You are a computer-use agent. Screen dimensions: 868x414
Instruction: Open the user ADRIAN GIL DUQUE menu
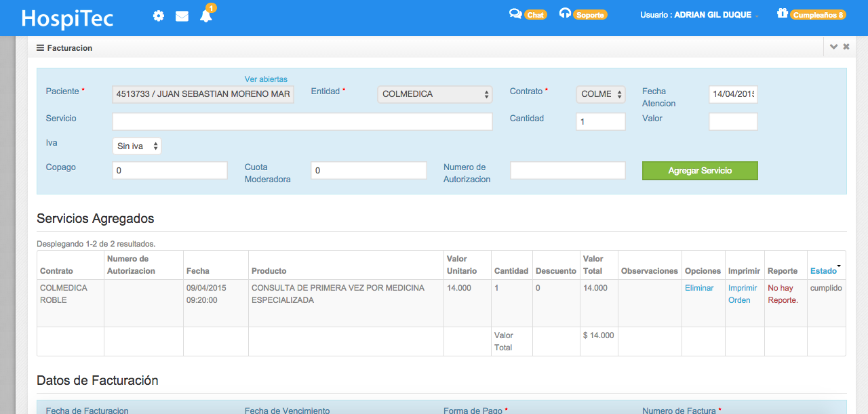click(699, 15)
